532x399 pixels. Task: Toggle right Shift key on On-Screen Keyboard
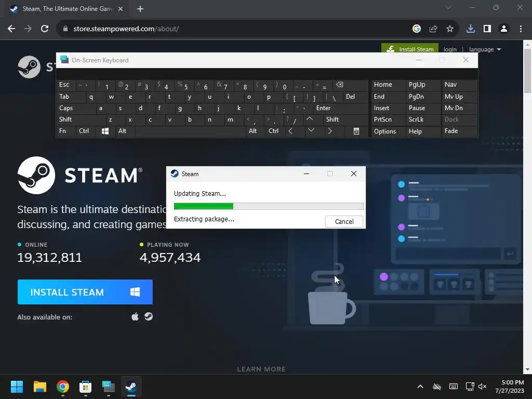click(x=345, y=119)
